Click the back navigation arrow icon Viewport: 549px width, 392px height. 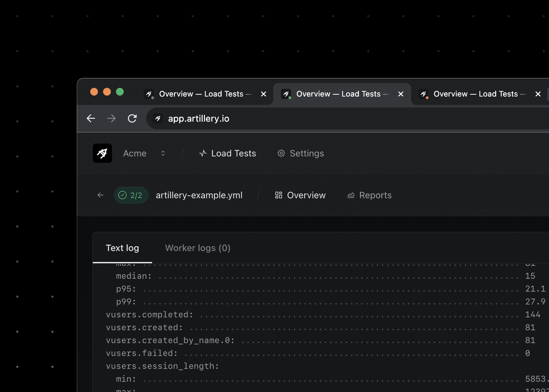click(x=91, y=118)
